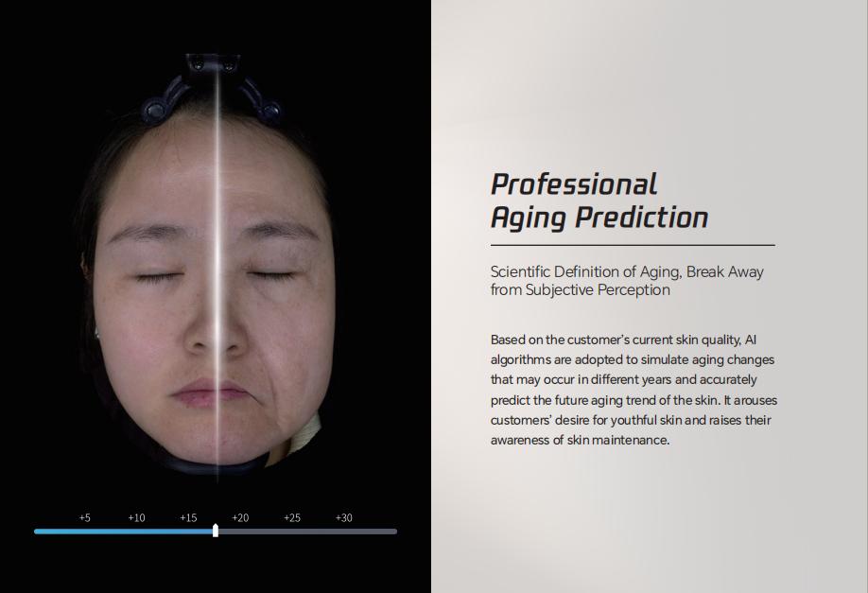Pick the +20 years label

(x=240, y=517)
